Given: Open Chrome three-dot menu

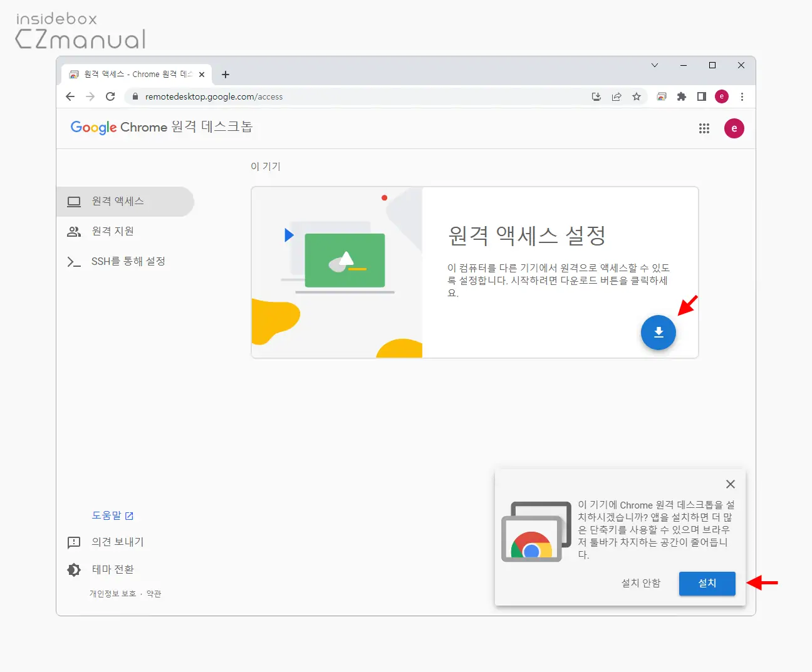Looking at the screenshot, I should pos(742,96).
